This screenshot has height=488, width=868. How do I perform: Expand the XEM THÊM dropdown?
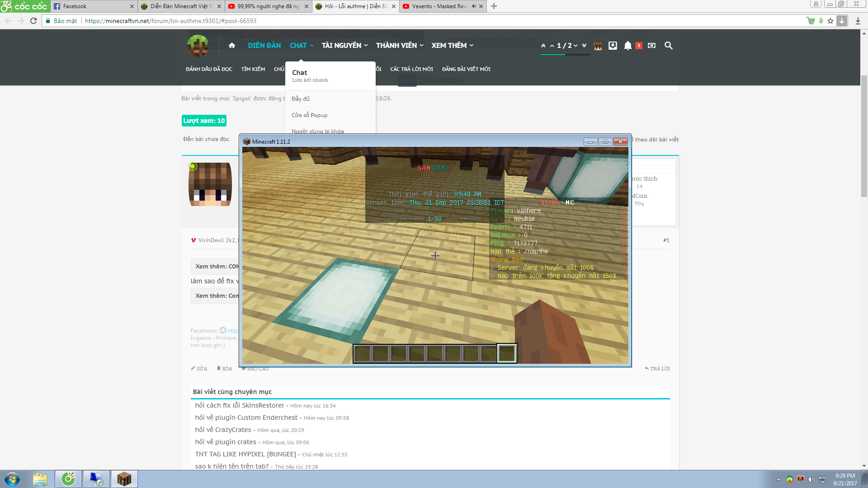tap(452, 46)
